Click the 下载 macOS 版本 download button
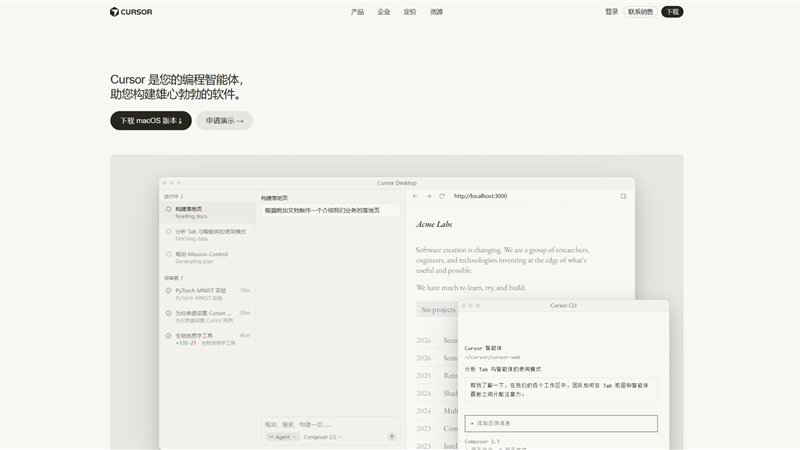Screen dimensions: 800x450 tap(151, 120)
